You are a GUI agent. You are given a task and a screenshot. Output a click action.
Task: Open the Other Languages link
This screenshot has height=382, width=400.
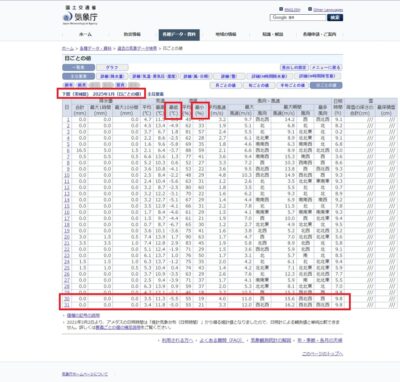pyautogui.click(x=328, y=10)
